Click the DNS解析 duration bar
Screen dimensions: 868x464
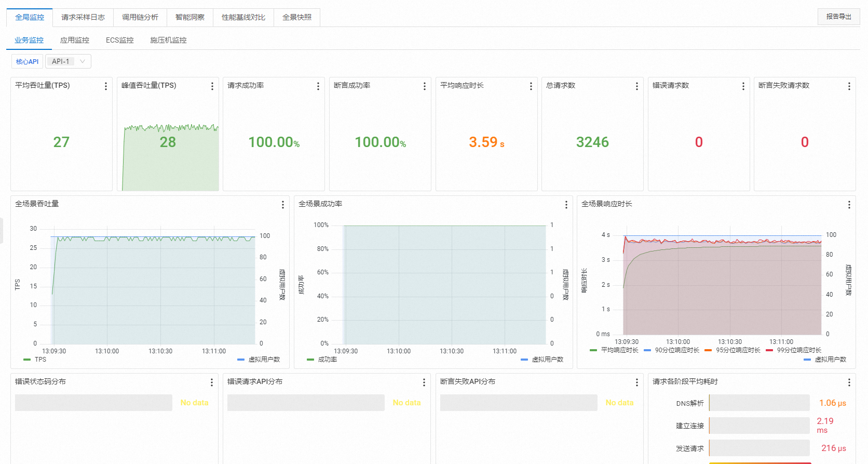(759, 403)
